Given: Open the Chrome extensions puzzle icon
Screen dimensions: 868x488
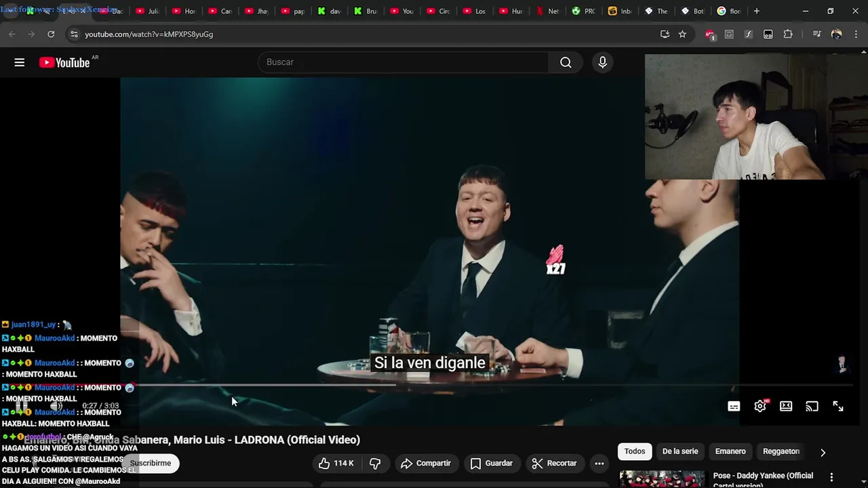Looking at the screenshot, I should click(788, 34).
